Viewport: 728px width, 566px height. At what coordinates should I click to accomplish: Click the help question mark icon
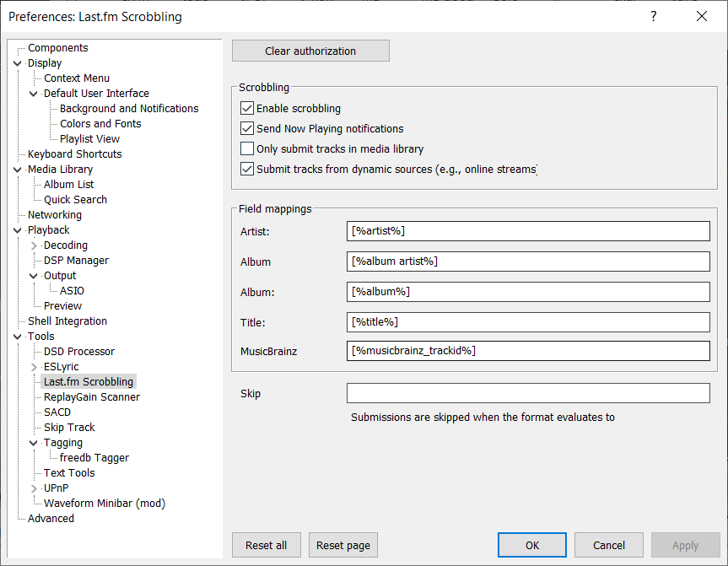tap(653, 16)
